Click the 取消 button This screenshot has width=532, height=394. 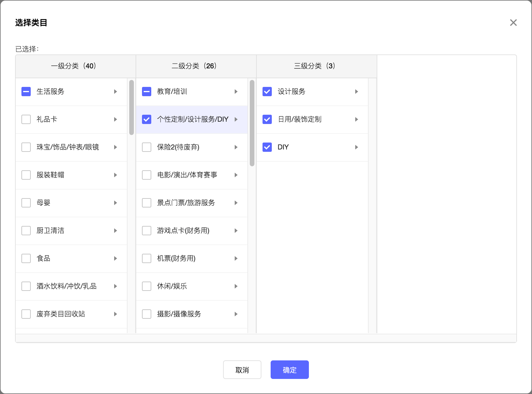(x=242, y=370)
